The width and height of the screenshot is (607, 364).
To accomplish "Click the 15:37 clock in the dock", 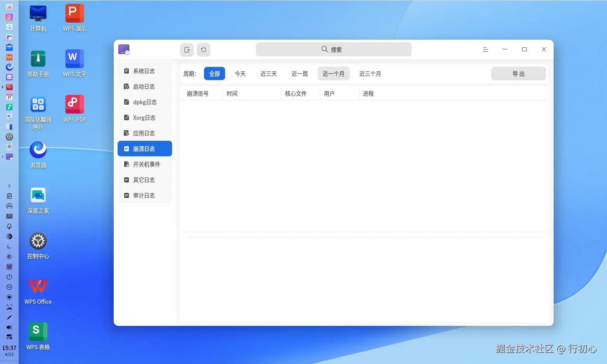I will pos(9,348).
